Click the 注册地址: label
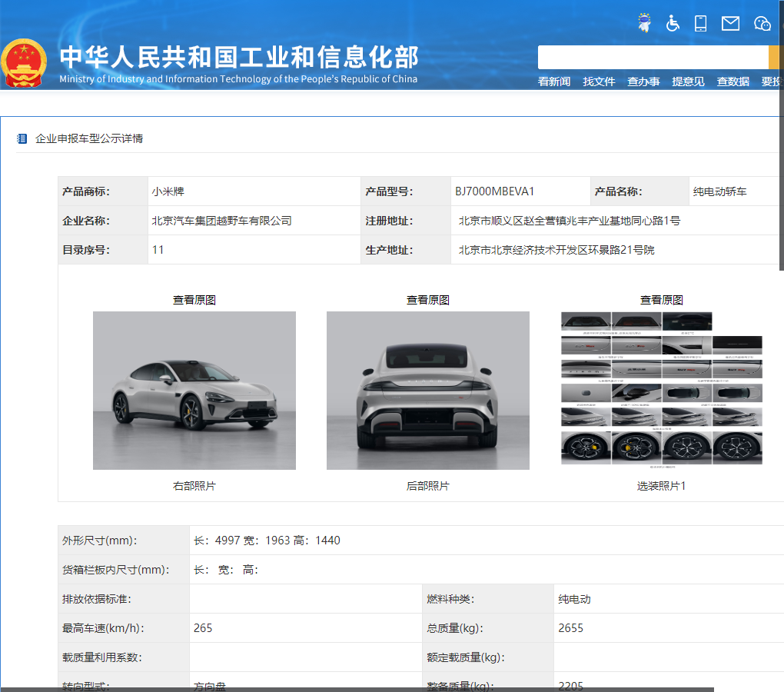Image resolution: width=784 pixels, height=692 pixels. [389, 221]
